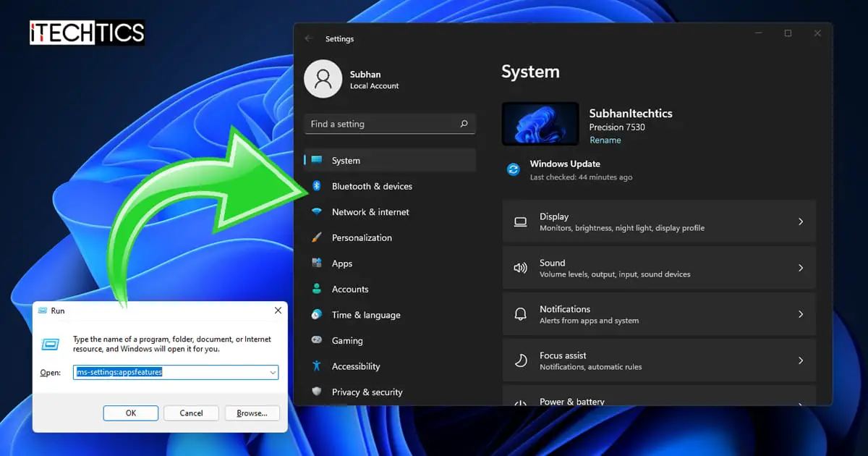Click the Run dialog program icon
Screen dimensions: 868x456
(50, 345)
